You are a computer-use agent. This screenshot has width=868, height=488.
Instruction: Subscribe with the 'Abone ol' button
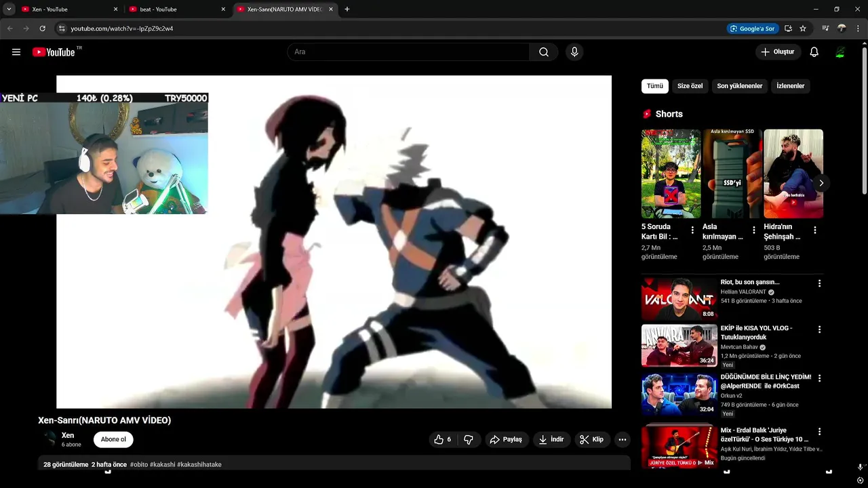tap(113, 439)
